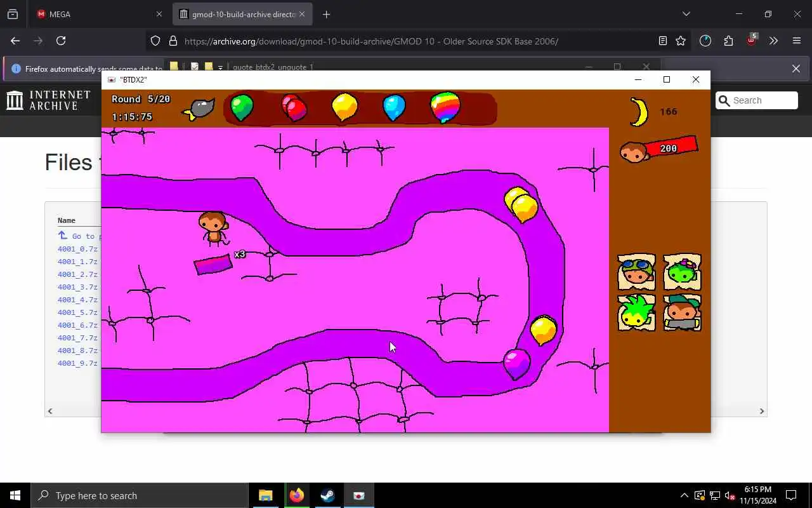Select the red bloon icon in top bar
Screen dimensions: 812x508
pyautogui.click(x=294, y=107)
